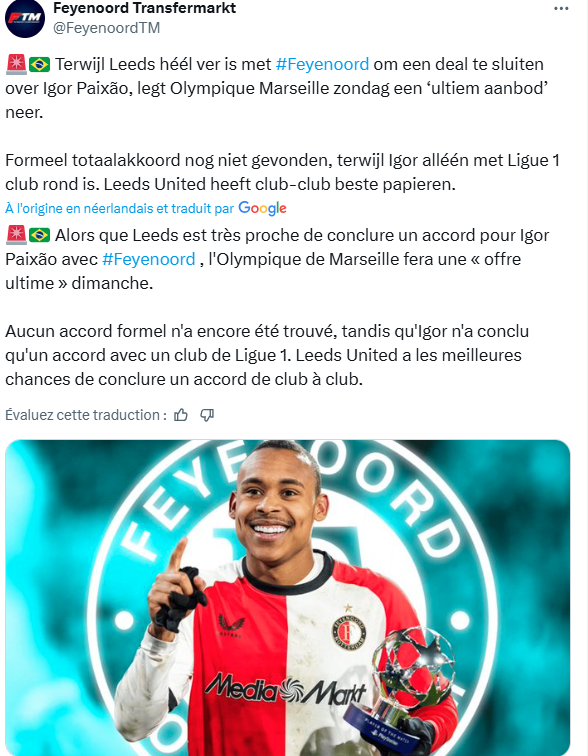Click the Brazil flag emoji in the Dutch tweet
Image resolution: width=588 pixels, height=756 pixels.
(x=40, y=64)
